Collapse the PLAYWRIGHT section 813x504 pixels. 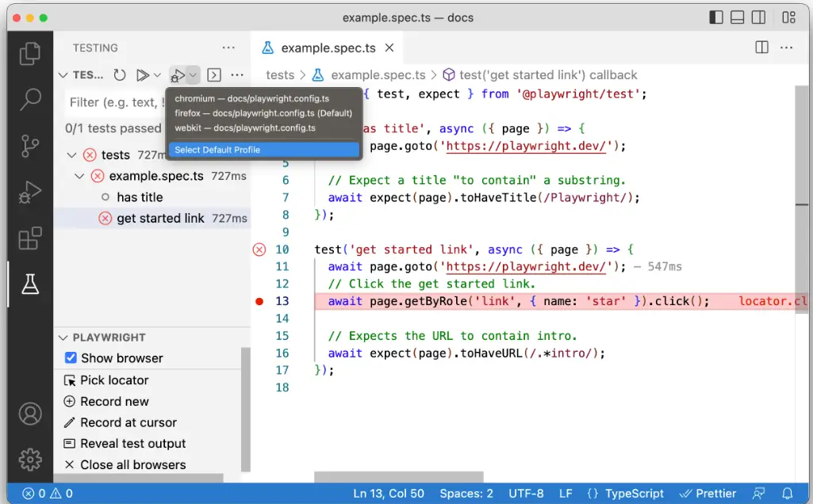point(63,338)
